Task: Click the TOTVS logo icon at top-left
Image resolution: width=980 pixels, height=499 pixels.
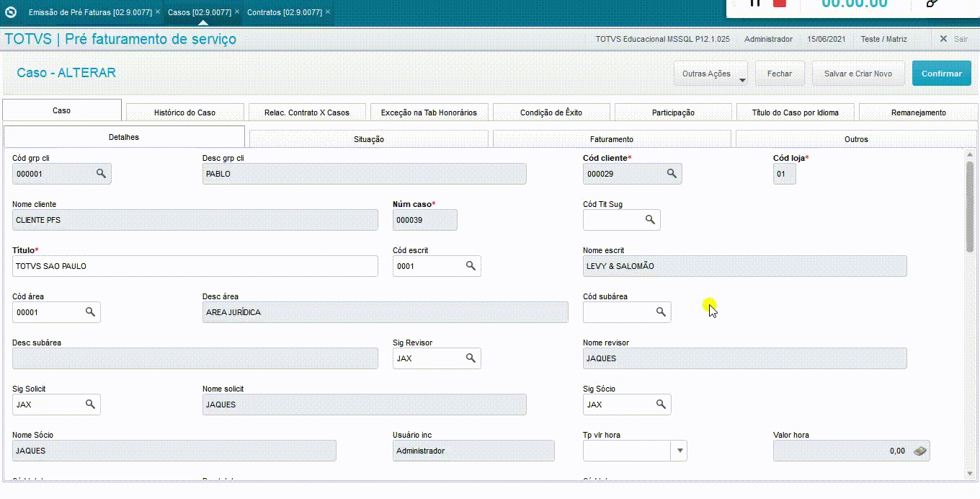Action: click(x=10, y=12)
